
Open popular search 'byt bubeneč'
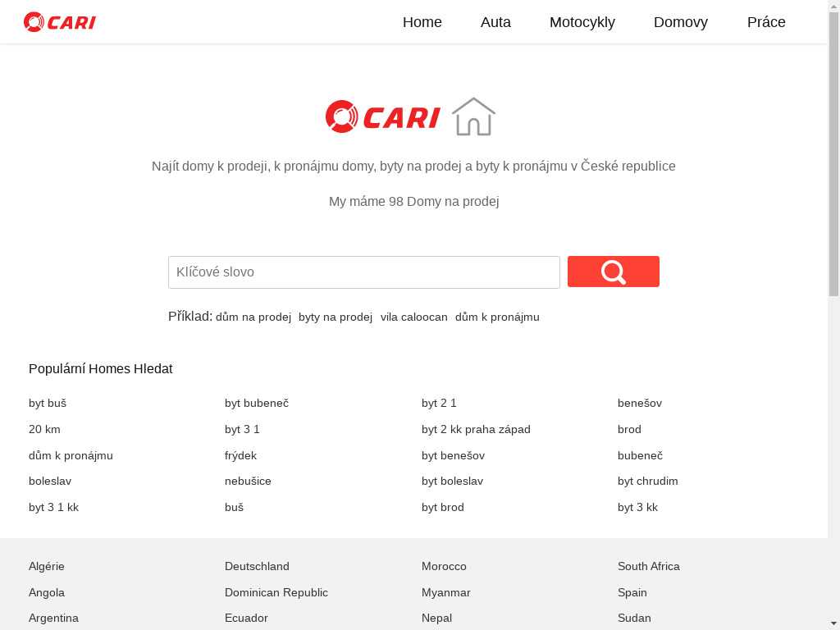coord(257,403)
